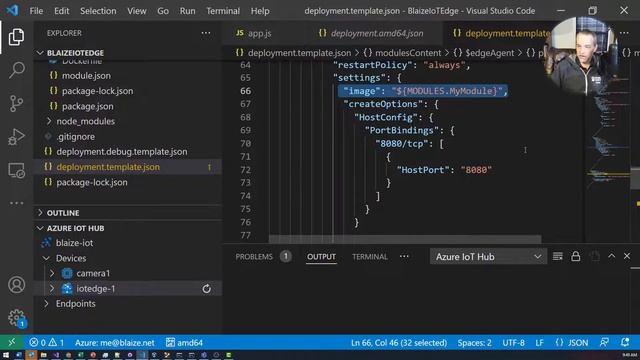Show additional views ellipsis in activity bar
Viewport: 640px width, 360px height.
coord(16,203)
